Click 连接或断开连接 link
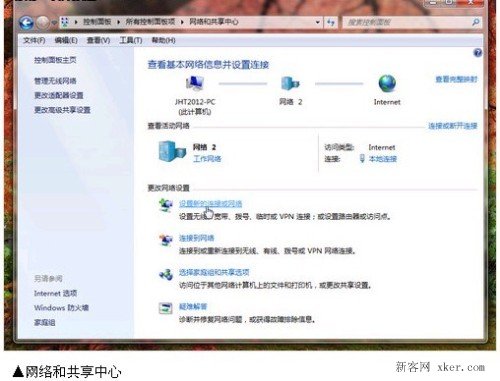The image size is (500, 381). coord(453,126)
